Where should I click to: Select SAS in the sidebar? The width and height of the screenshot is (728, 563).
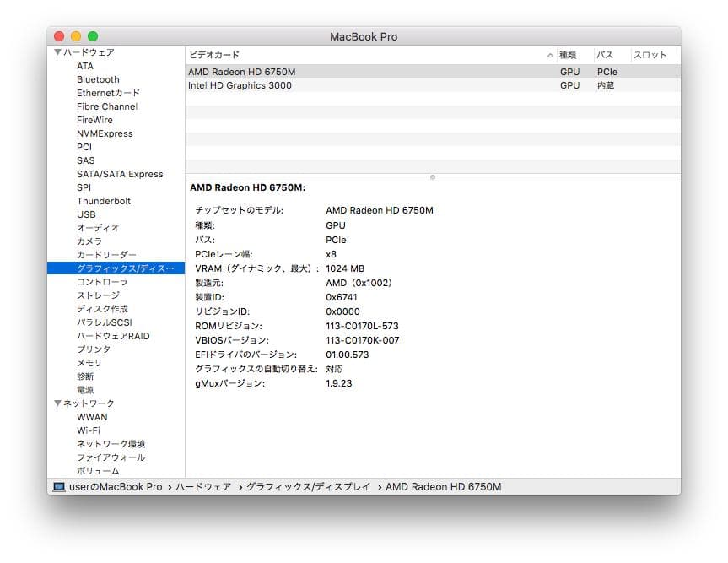click(x=86, y=160)
